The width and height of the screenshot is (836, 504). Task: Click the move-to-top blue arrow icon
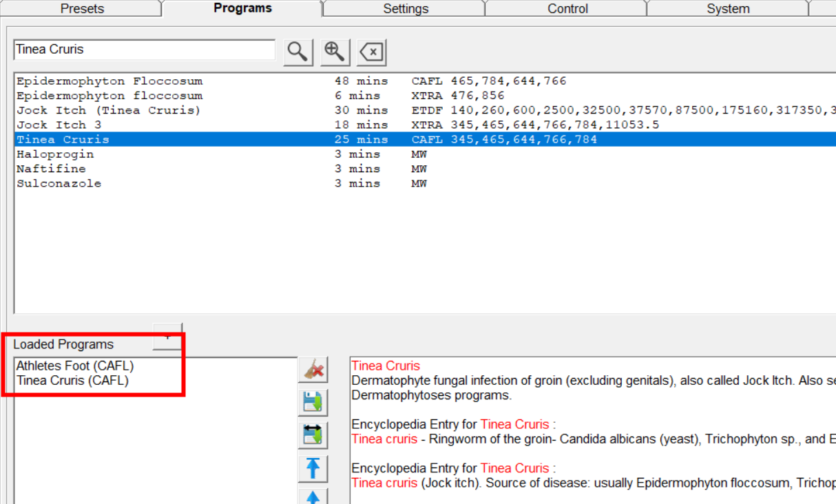click(313, 468)
